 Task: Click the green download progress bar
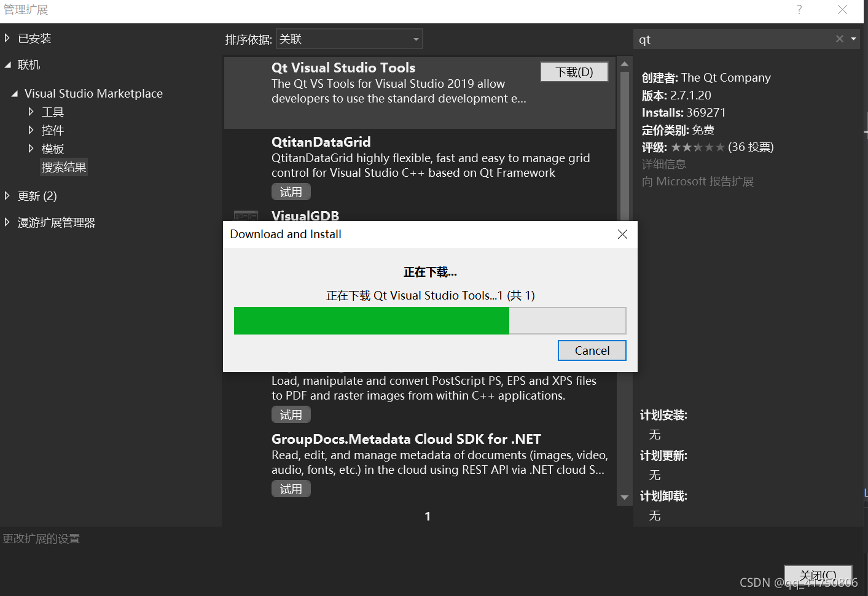click(x=372, y=320)
